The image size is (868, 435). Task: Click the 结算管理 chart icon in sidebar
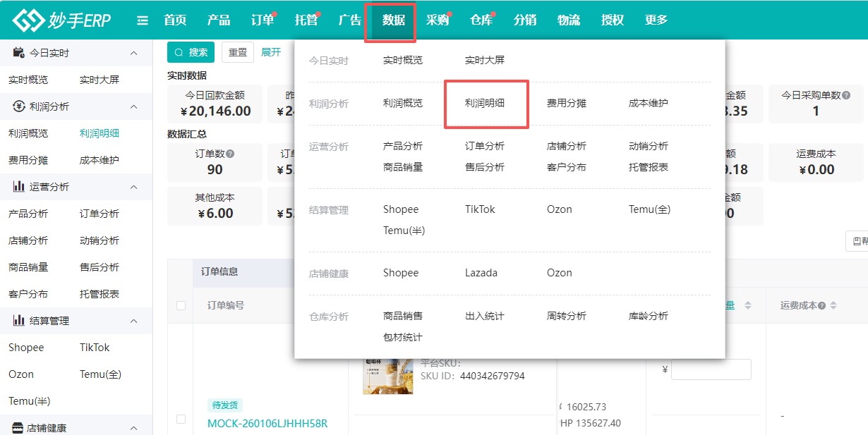tap(19, 321)
